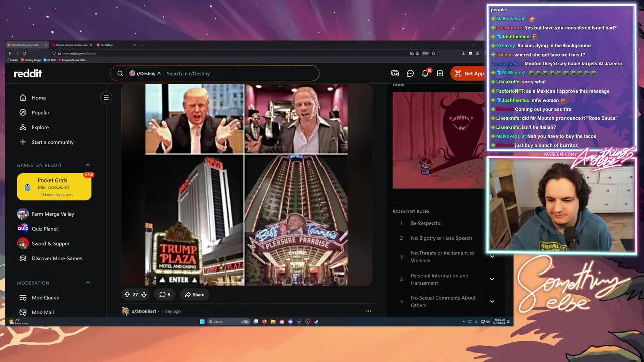Open the Reddit chat icon
The image size is (644, 362).
pyautogui.click(x=410, y=73)
